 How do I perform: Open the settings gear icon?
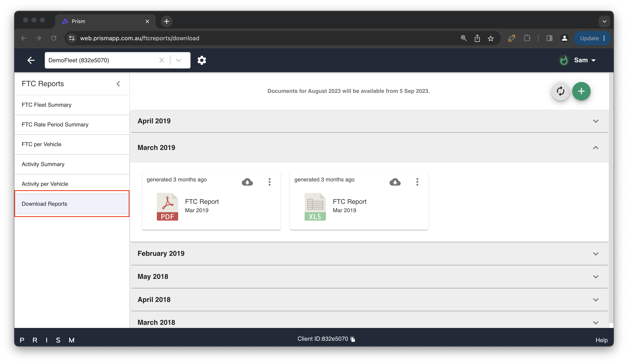click(202, 60)
